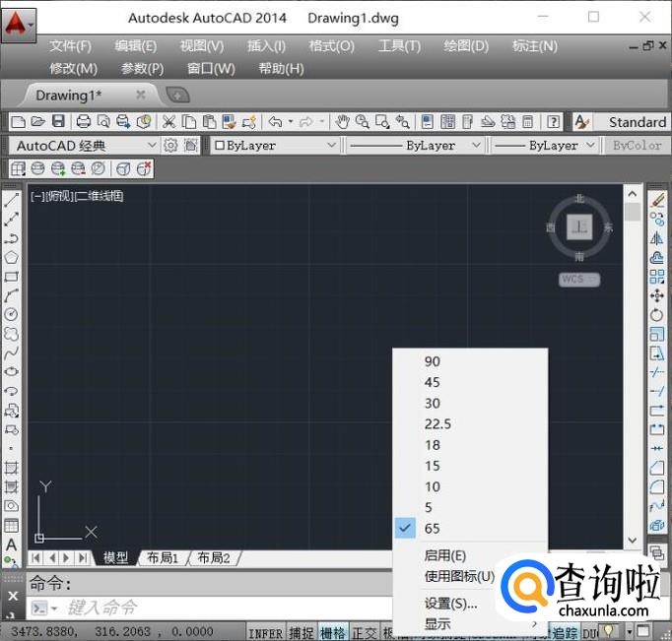Viewport: 672px width, 641px height.
Task: Click the Cut scissors icon
Action: click(x=168, y=122)
